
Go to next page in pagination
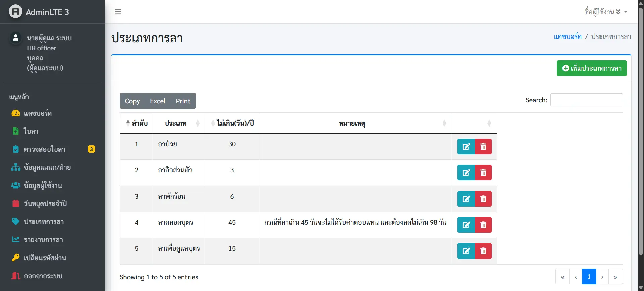(x=602, y=277)
